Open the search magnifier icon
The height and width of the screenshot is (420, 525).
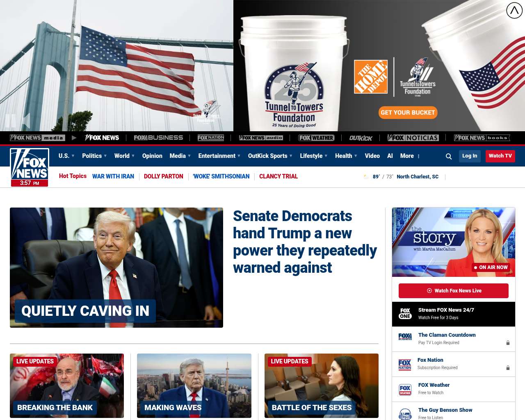(x=449, y=156)
